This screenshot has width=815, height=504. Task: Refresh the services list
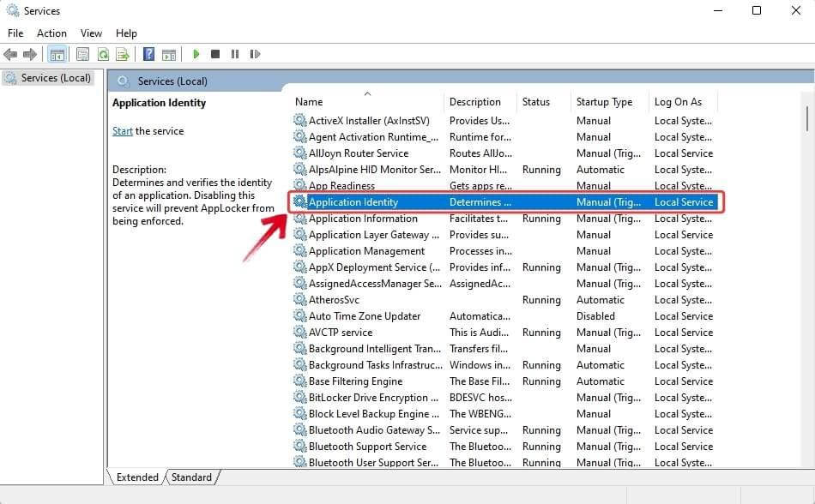[104, 54]
